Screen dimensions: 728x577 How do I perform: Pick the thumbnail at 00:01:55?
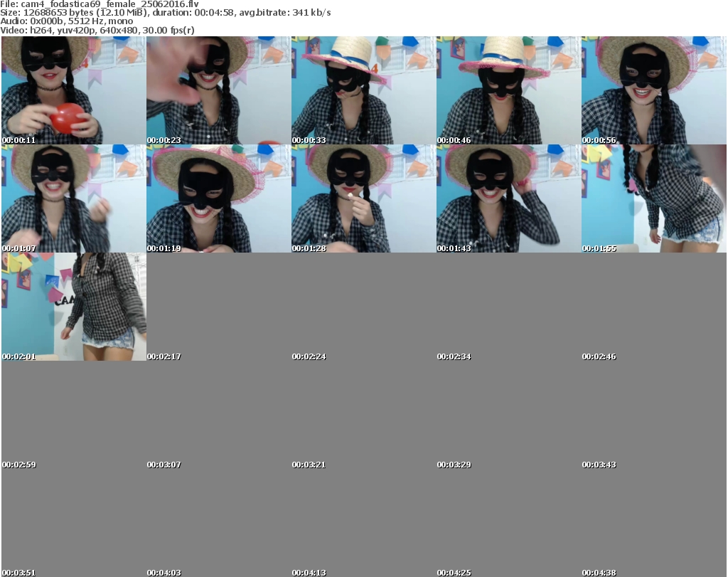click(x=654, y=198)
